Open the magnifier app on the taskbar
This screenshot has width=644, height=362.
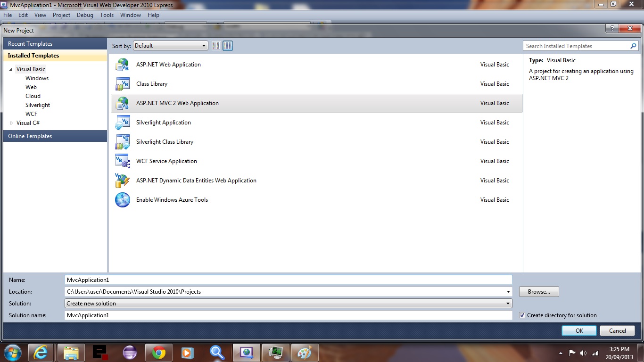(x=217, y=353)
